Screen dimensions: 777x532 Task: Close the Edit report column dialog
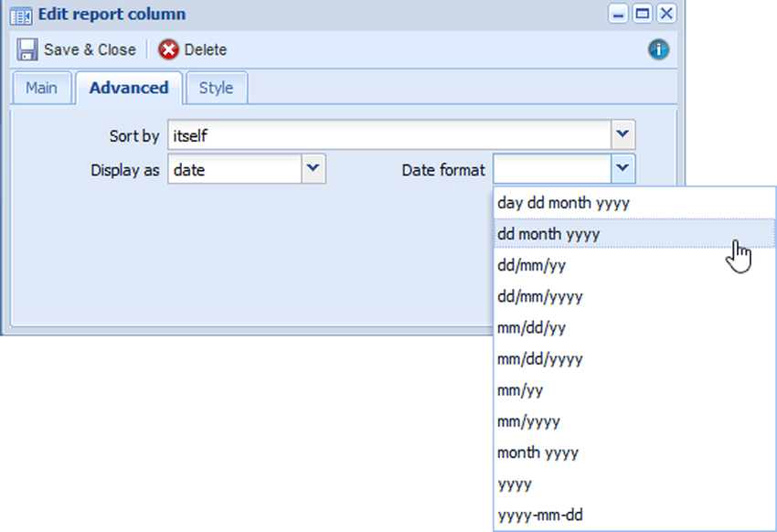pyautogui.click(x=666, y=14)
